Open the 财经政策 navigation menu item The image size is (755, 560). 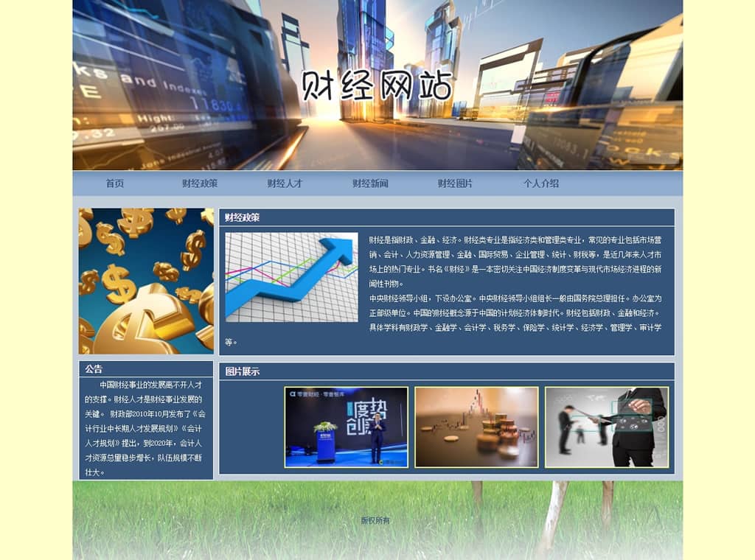[200, 183]
